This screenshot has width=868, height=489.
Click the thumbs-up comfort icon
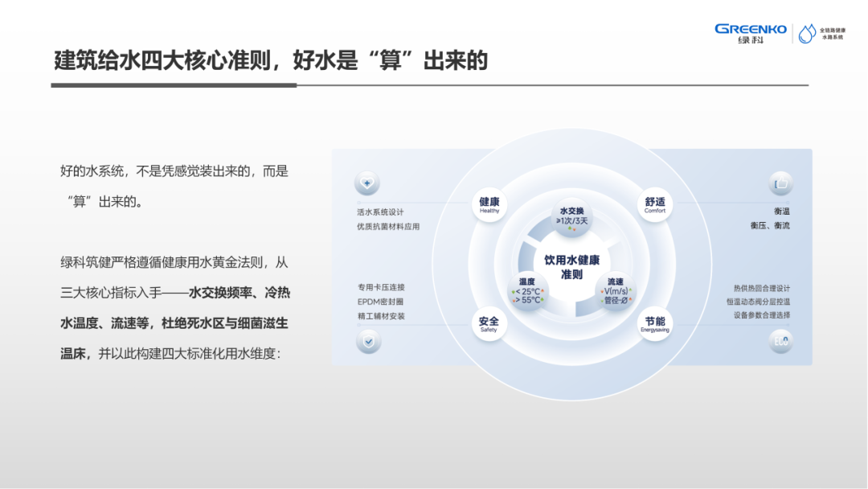pos(780,183)
